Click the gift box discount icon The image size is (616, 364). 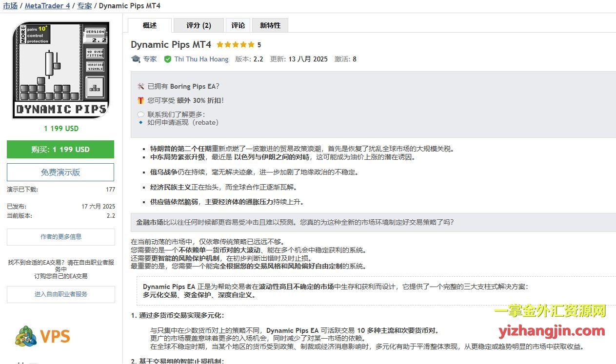click(x=140, y=100)
